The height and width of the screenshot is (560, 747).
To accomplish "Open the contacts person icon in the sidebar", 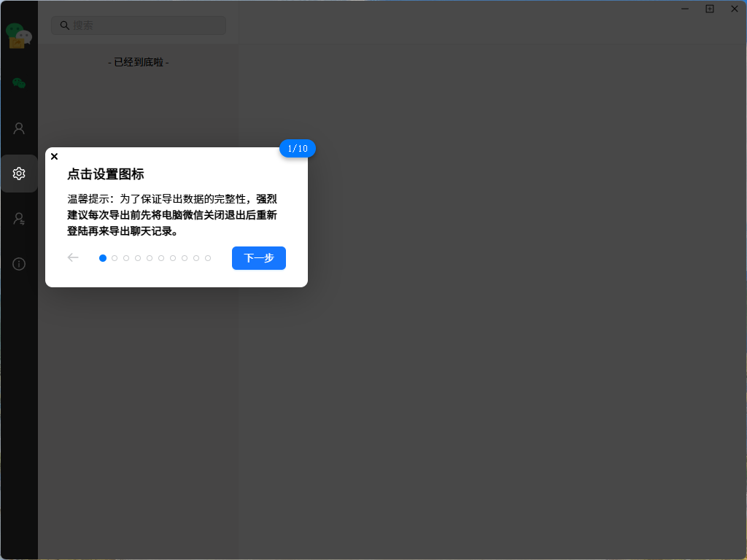I will click(19, 128).
